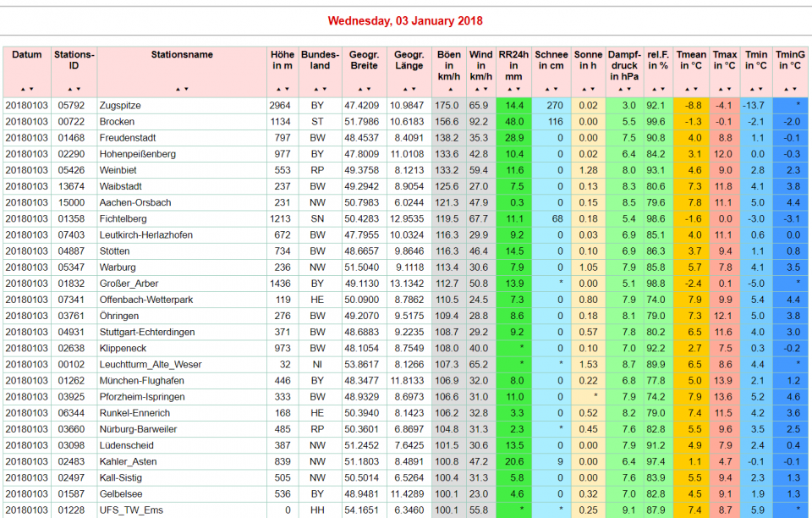Click the down arrow under Böen in km/h
Screen dimensions: 812x518
pos(453,89)
